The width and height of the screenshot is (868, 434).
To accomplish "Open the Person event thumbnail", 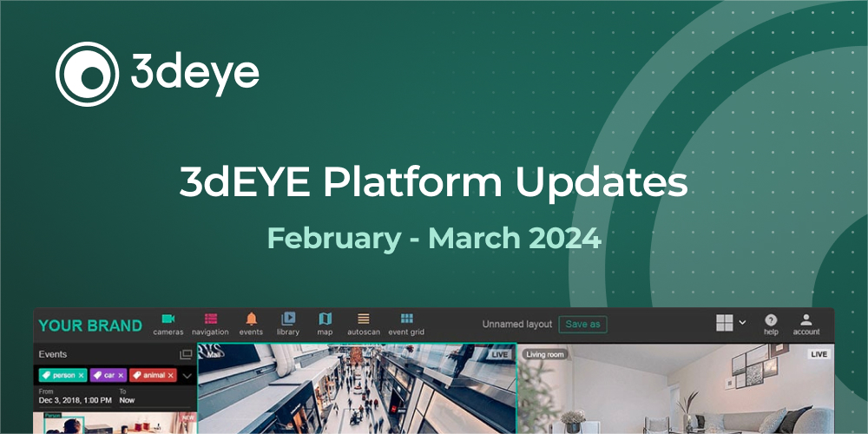I will click(115, 423).
